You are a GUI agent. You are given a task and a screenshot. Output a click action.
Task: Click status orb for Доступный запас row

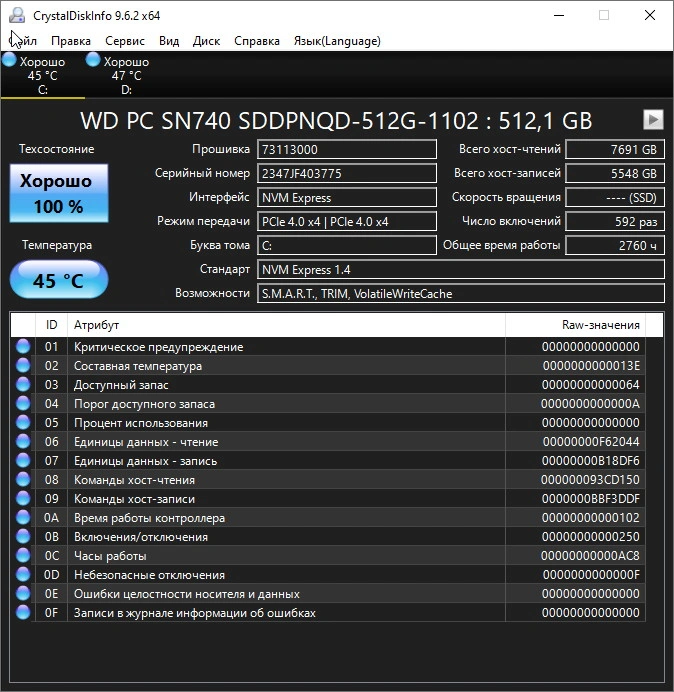click(23, 384)
